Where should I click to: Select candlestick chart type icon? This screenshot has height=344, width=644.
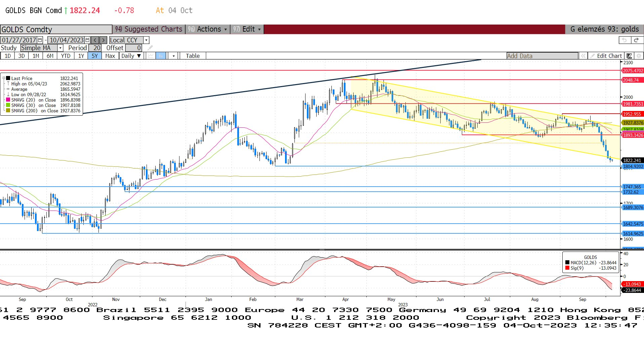tap(161, 56)
